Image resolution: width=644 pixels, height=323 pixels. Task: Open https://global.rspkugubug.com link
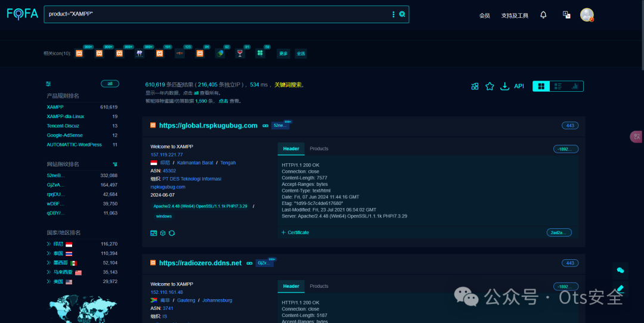click(x=208, y=126)
